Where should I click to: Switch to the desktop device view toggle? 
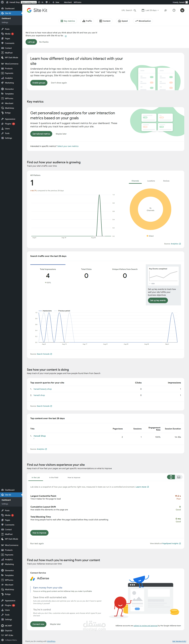179,477
